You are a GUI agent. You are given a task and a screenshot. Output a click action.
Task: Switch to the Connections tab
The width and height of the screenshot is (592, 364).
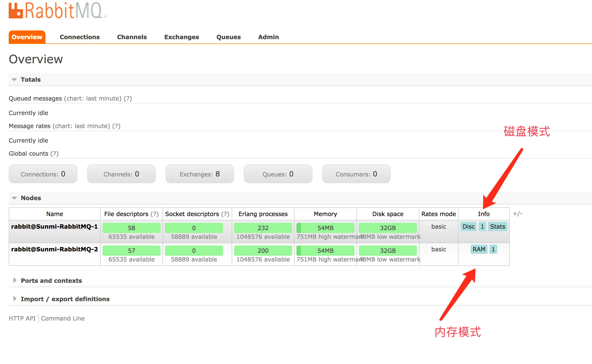coord(80,37)
